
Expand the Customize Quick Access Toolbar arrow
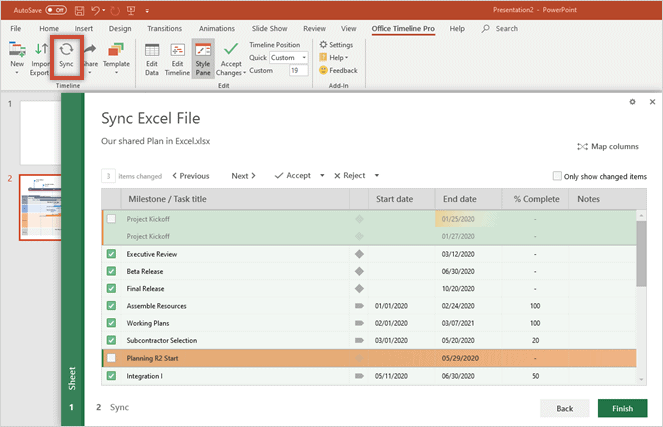[x=147, y=11]
